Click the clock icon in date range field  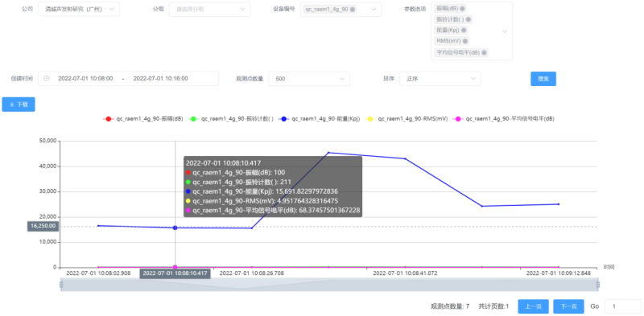pyautogui.click(x=47, y=78)
